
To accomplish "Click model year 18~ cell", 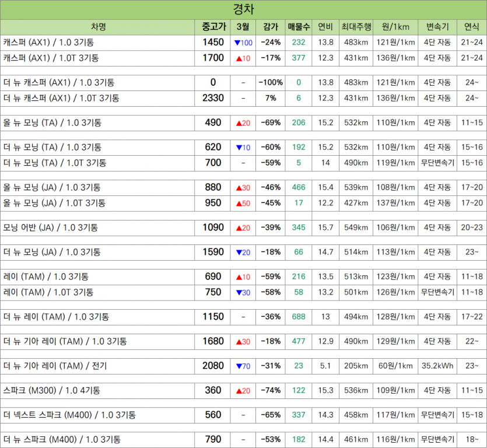I will [x=471, y=440].
